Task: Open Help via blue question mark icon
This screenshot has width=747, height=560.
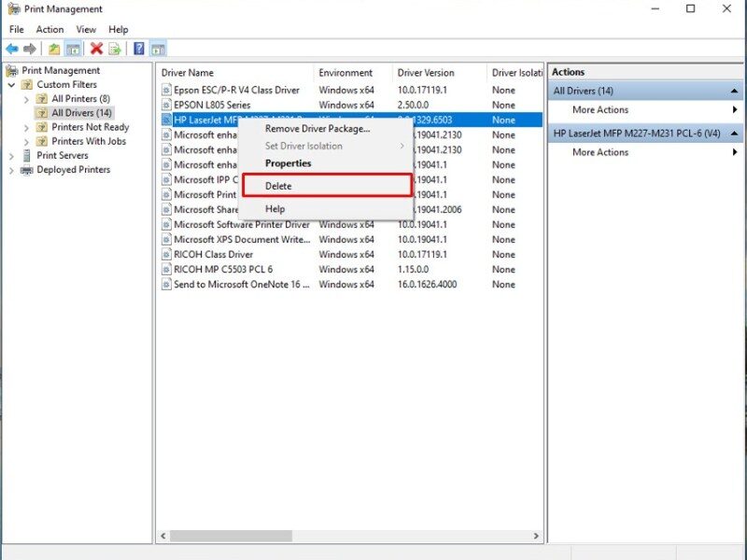Action: pyautogui.click(x=139, y=49)
